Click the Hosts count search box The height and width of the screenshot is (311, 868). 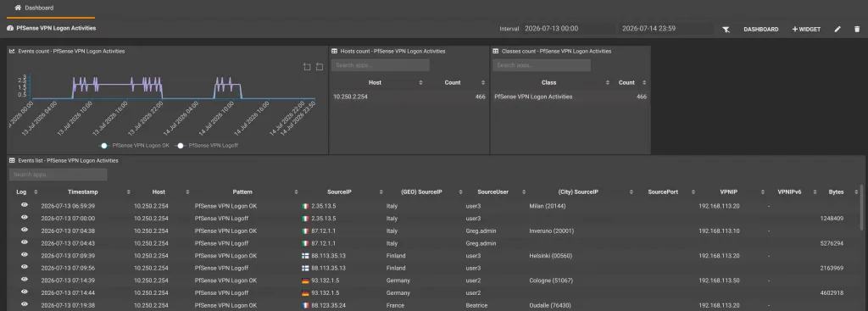point(381,65)
